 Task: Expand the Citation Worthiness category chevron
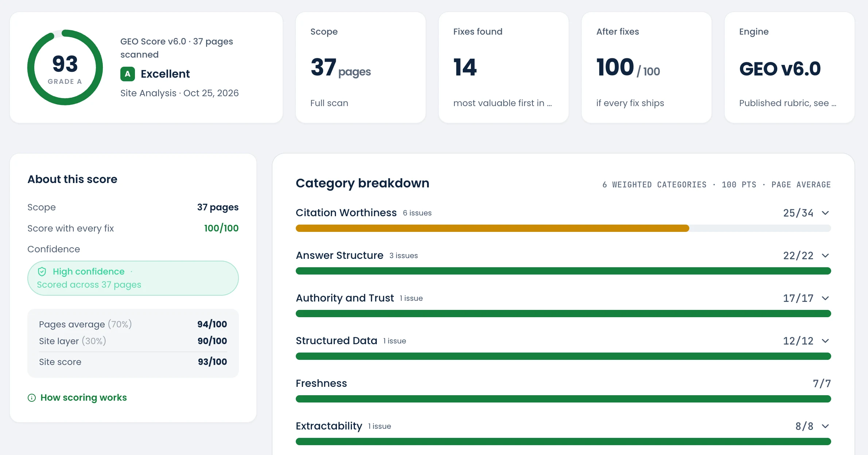click(x=825, y=213)
